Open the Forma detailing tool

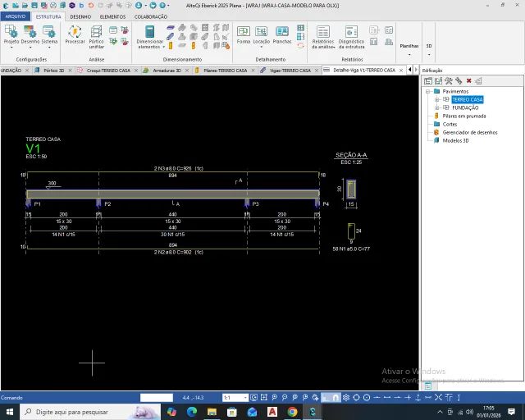(x=244, y=34)
